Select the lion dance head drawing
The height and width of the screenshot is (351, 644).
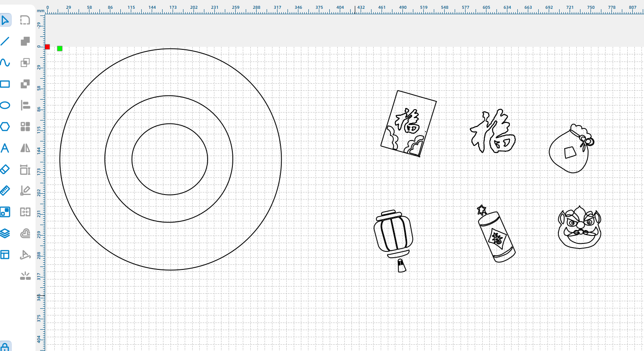[x=580, y=227]
